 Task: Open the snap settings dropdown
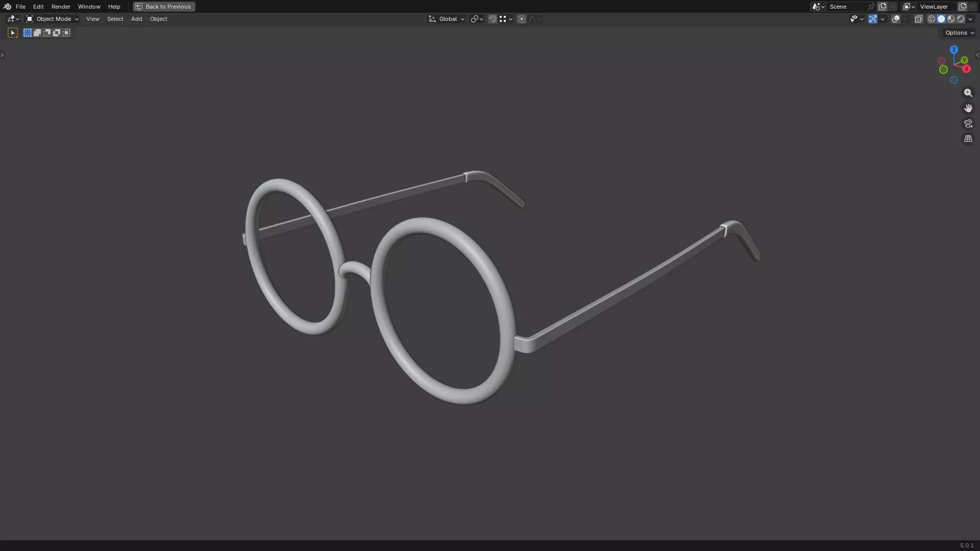pos(506,19)
